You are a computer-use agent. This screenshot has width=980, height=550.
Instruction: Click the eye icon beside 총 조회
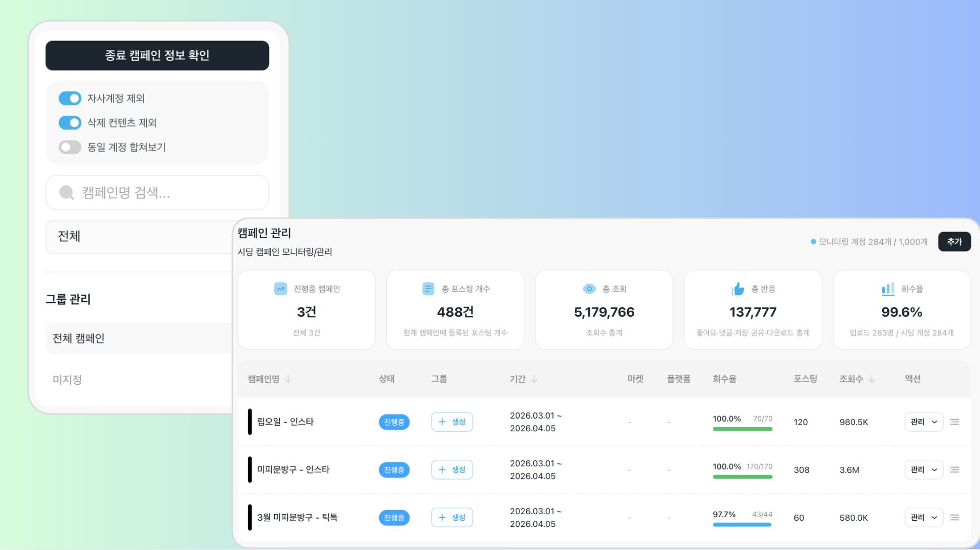tap(589, 289)
